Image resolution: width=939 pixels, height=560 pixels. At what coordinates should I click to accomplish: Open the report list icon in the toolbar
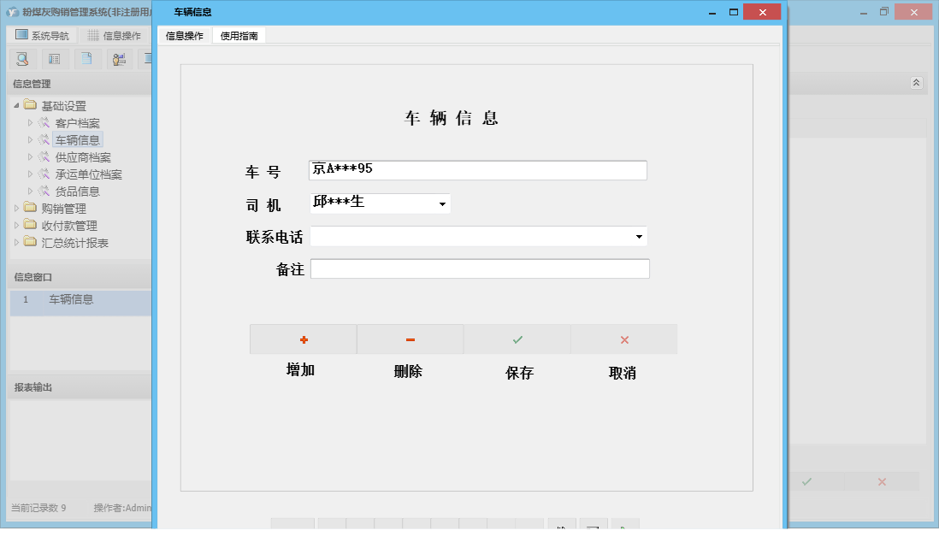[x=54, y=59]
